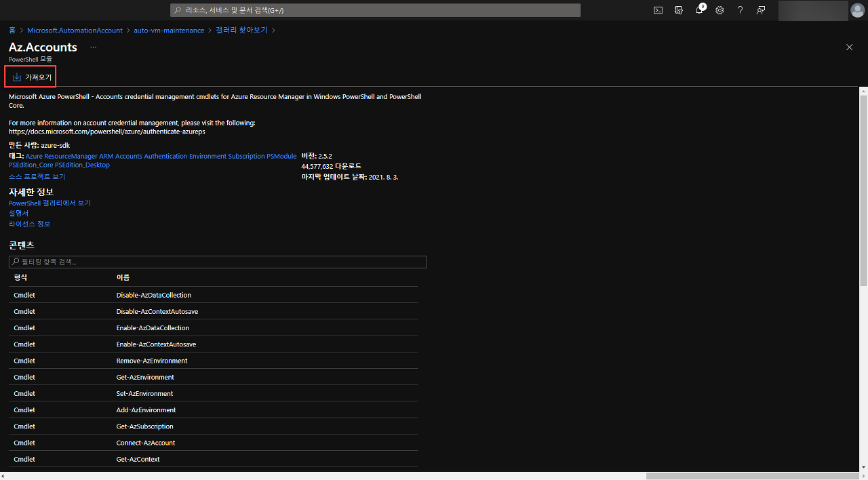Open the 라이선스 정보 license link
868x480 pixels.
pyautogui.click(x=29, y=224)
